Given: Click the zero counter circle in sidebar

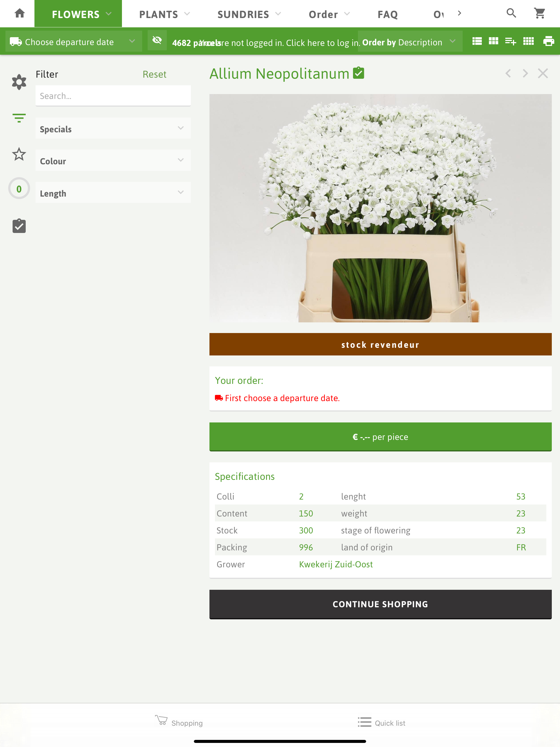Looking at the screenshot, I should (19, 188).
